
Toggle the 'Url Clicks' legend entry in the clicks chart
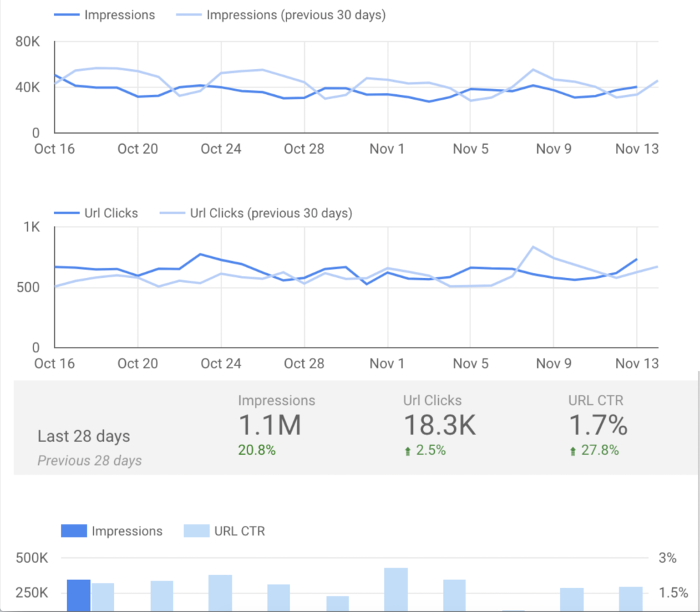(96, 213)
